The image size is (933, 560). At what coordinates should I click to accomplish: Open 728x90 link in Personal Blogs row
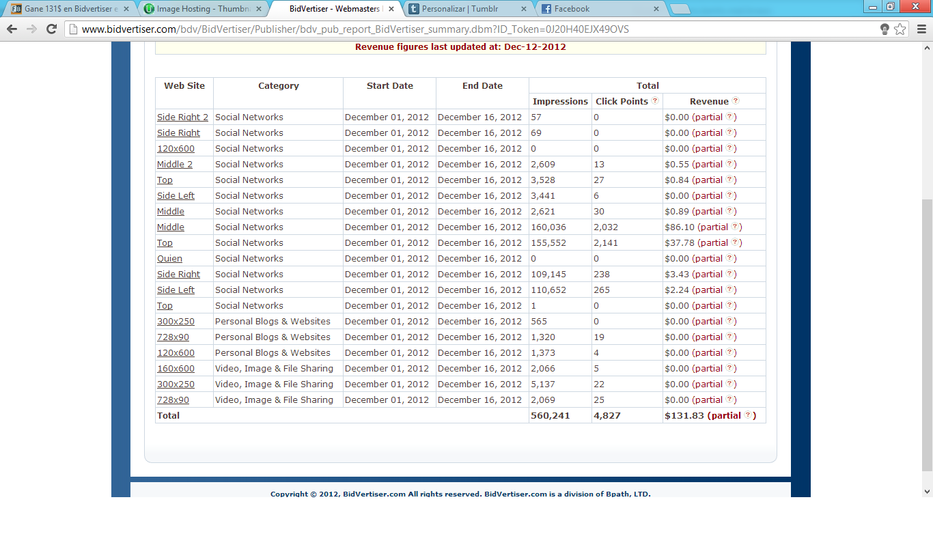point(173,337)
